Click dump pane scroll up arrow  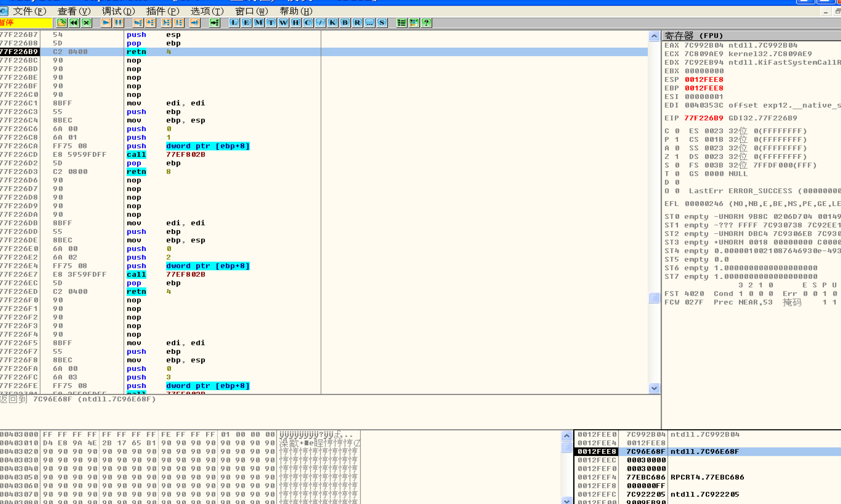pyautogui.click(x=567, y=436)
